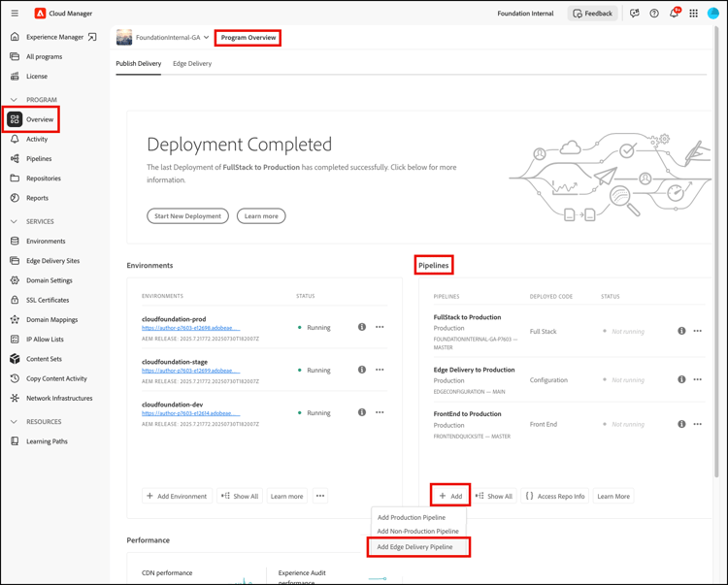Open Domain Settings in sidebar
The image size is (728, 585).
click(x=50, y=280)
